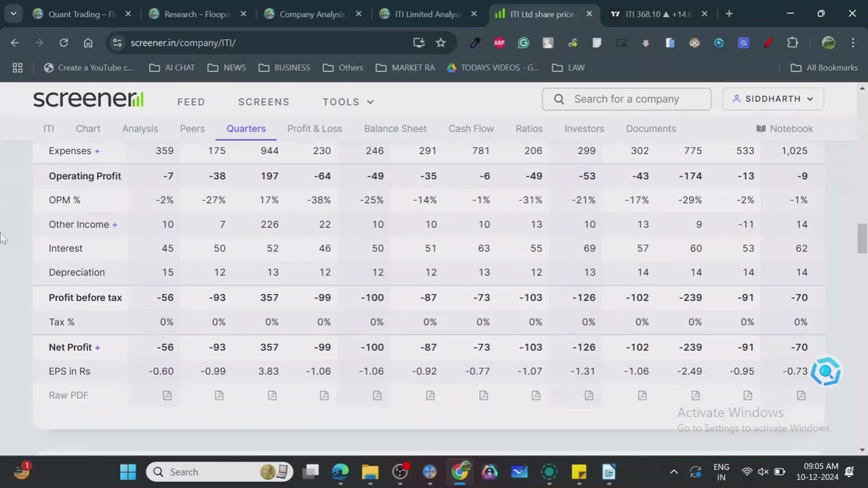Open the All Bookmarks folder

click(825, 68)
